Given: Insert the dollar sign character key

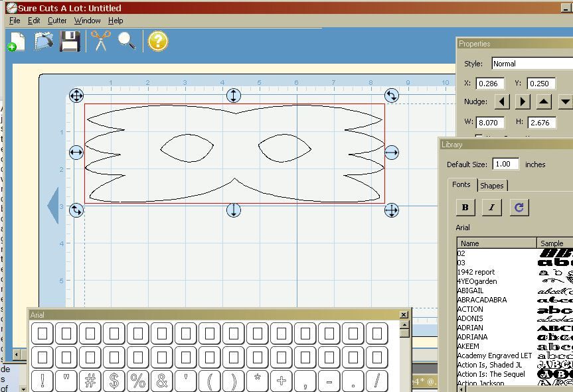Looking at the screenshot, I should click(x=114, y=381).
